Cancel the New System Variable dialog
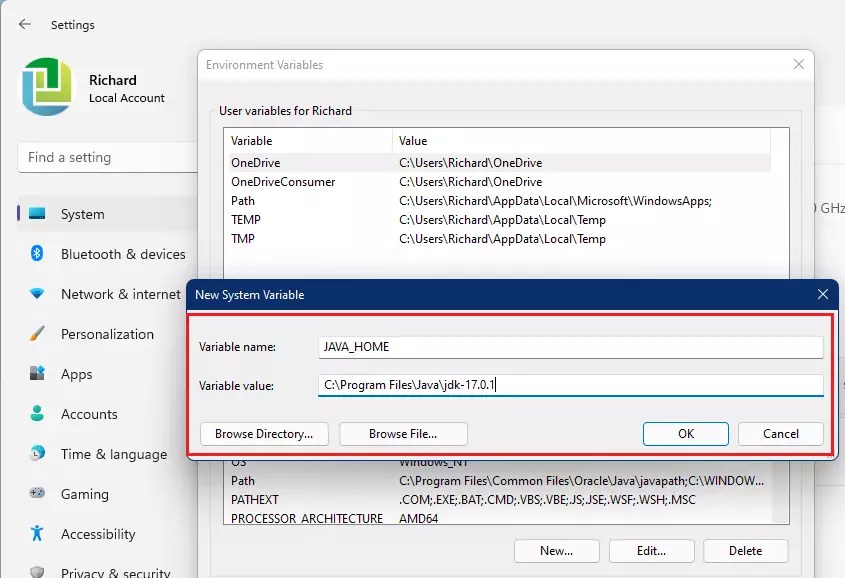The image size is (845, 578). tap(780, 433)
